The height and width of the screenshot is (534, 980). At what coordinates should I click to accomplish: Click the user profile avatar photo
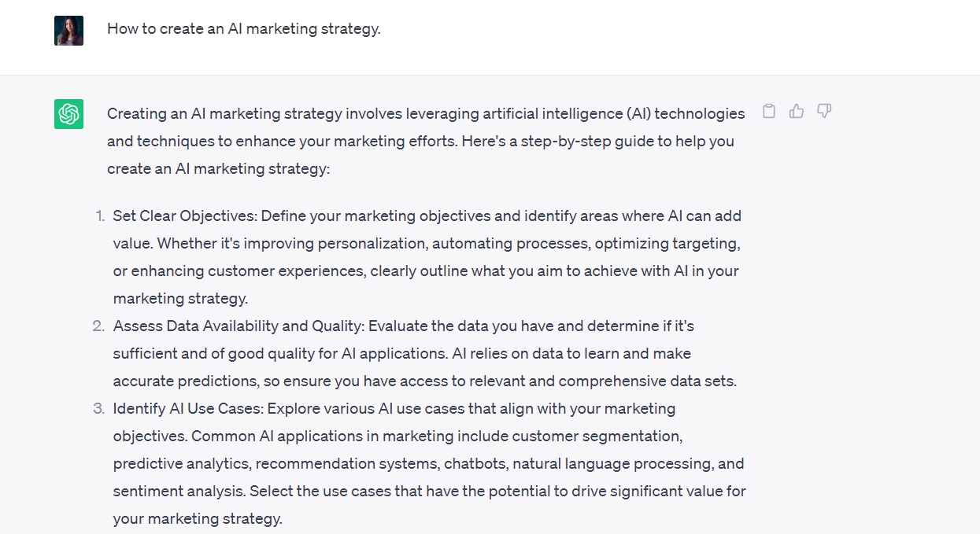(68, 31)
